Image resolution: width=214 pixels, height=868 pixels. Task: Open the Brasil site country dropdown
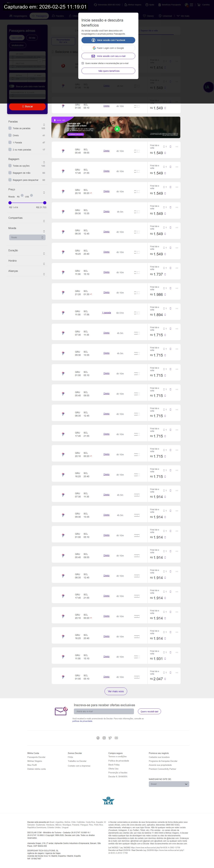click(x=169, y=784)
